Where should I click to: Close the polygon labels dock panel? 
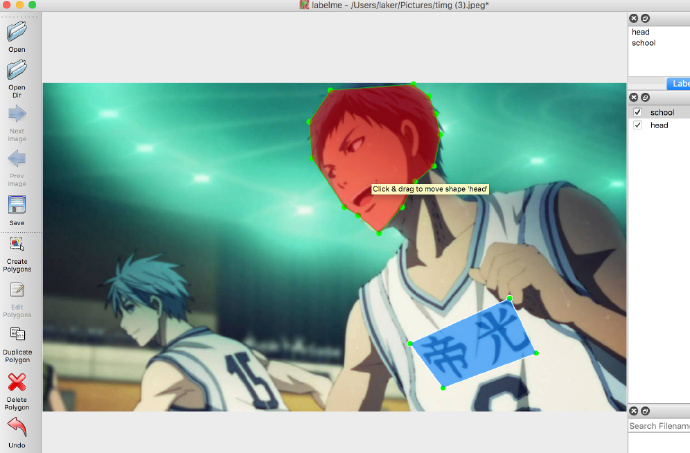pyautogui.click(x=634, y=97)
